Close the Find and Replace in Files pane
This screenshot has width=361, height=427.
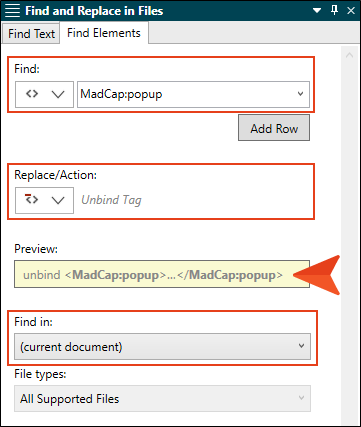point(351,11)
